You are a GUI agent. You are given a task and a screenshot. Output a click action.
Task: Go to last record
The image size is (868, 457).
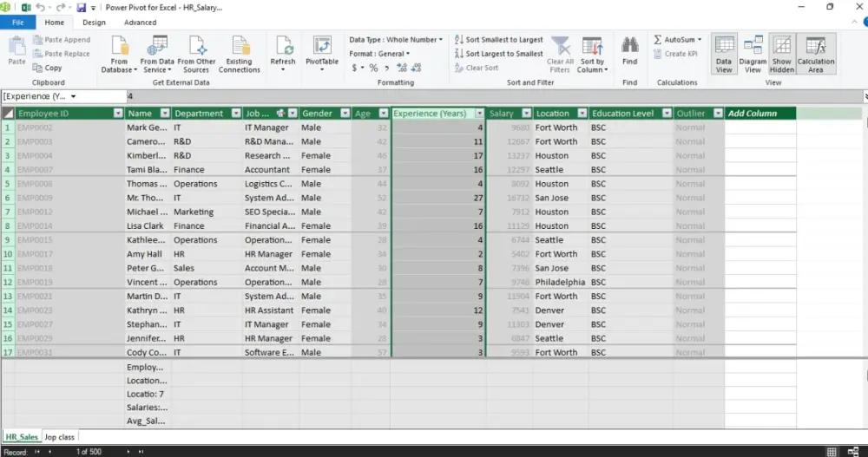click(141, 452)
